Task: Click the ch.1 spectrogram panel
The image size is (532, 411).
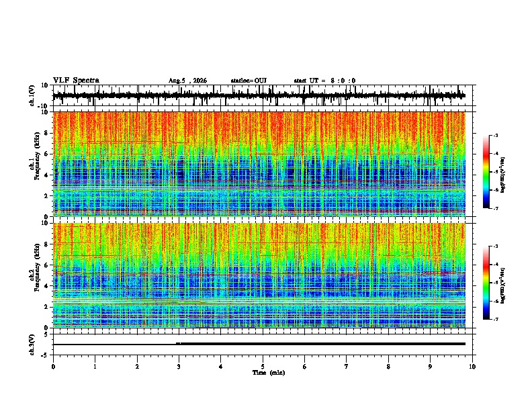Action: click(x=259, y=164)
